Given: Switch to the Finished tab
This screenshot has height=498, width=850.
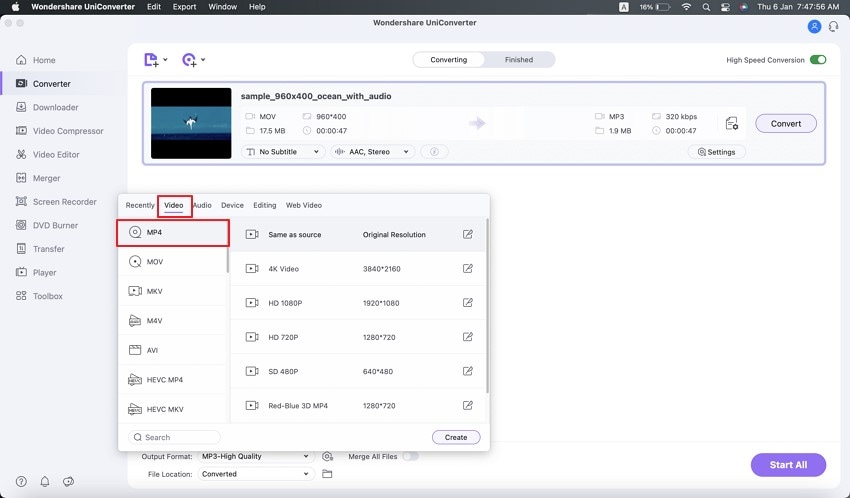Looking at the screenshot, I should click(519, 60).
